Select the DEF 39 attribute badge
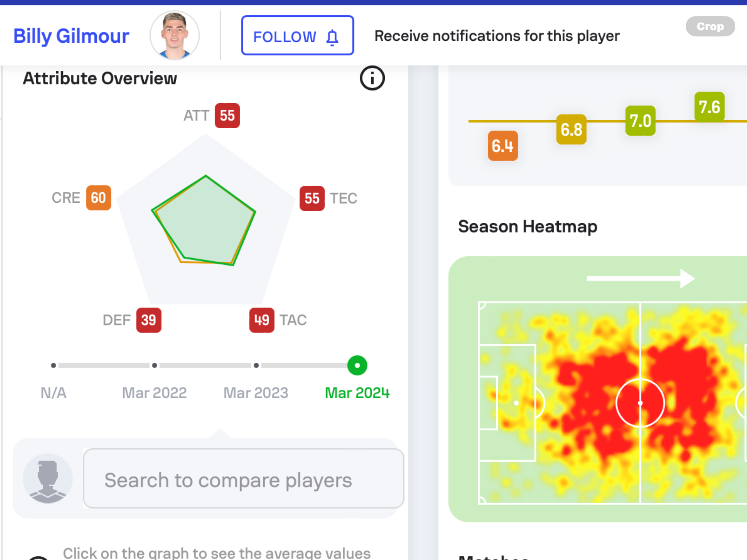 (149, 320)
